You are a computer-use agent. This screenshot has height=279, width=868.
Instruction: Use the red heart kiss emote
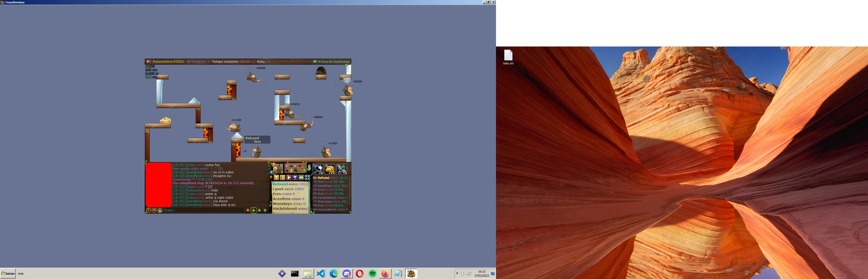pos(300,166)
